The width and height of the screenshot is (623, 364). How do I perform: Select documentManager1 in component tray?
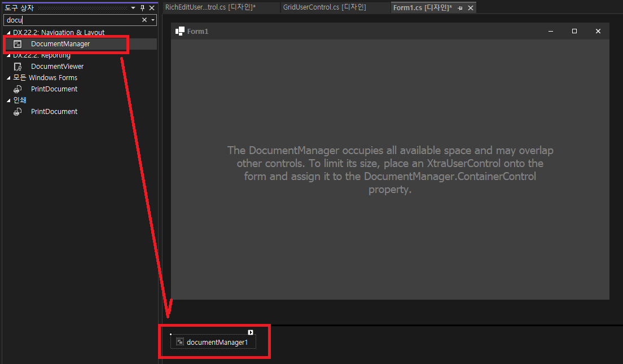pos(213,342)
